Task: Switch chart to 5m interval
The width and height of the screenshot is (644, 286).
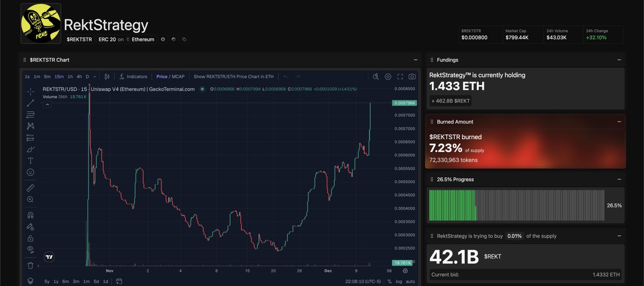Action: 47,76
